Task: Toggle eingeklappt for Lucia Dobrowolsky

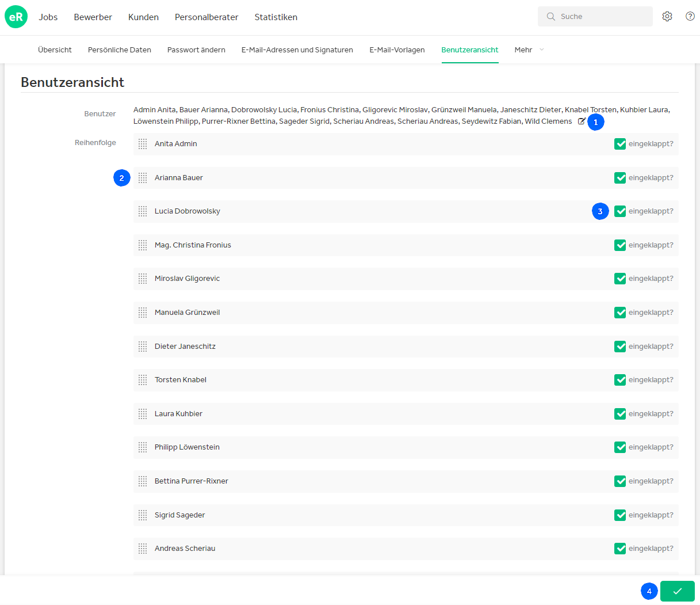Action: click(x=620, y=211)
